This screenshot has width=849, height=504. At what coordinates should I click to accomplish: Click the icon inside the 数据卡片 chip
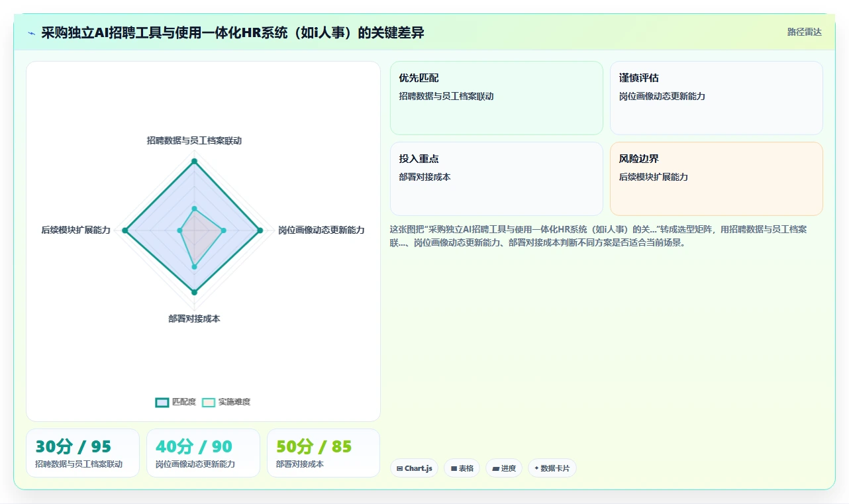[x=536, y=468]
